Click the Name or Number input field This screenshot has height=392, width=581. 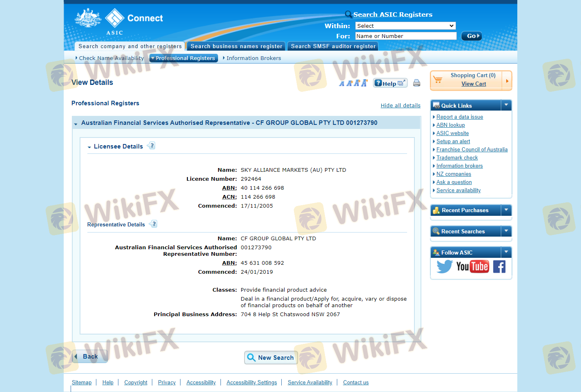[405, 36]
